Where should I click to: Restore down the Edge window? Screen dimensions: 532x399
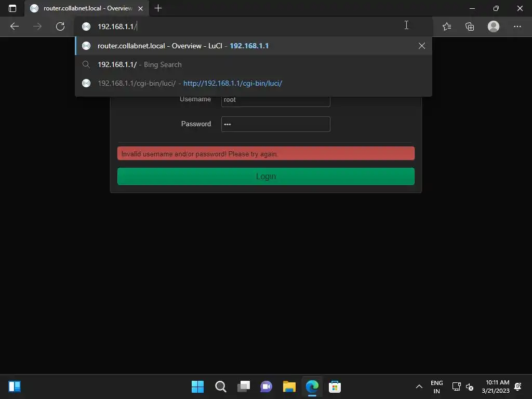tap(496, 8)
